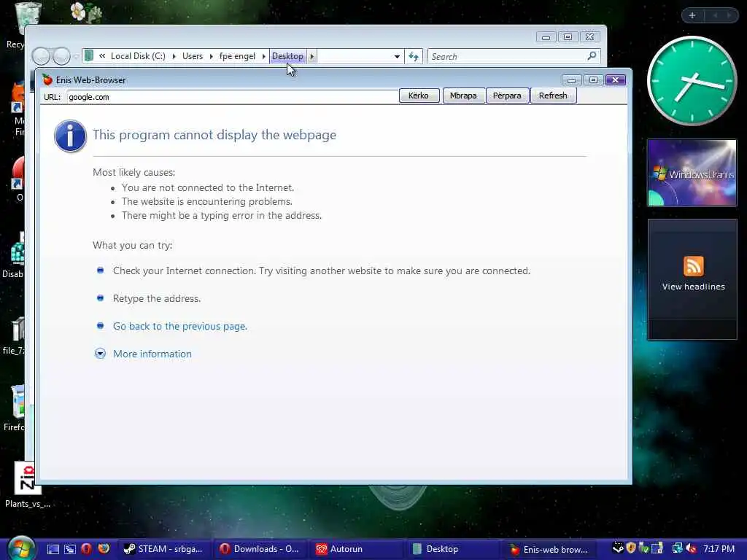Click the clock showing 7:17 PM in the tray
The width and height of the screenshot is (747, 560).
click(x=719, y=549)
